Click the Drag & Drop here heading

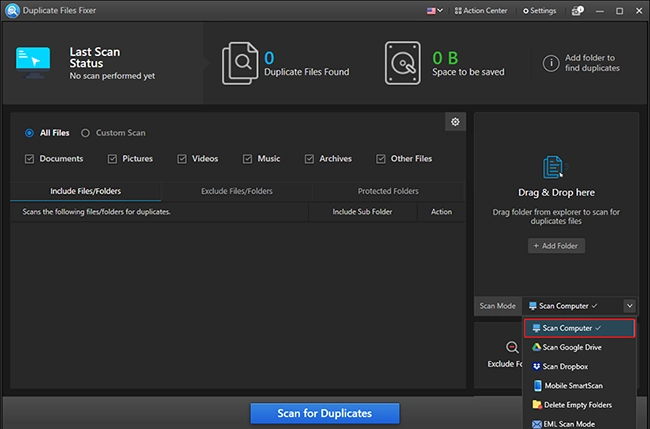(556, 192)
